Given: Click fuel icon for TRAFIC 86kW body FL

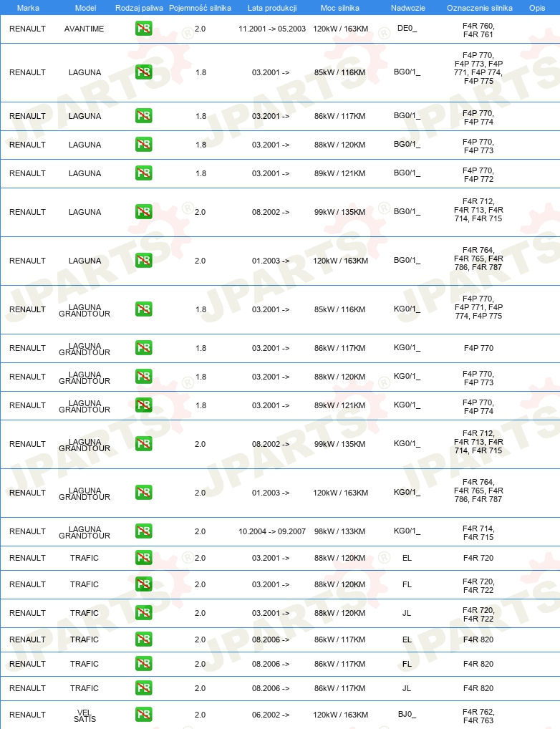Looking at the screenshot, I should tap(144, 663).
